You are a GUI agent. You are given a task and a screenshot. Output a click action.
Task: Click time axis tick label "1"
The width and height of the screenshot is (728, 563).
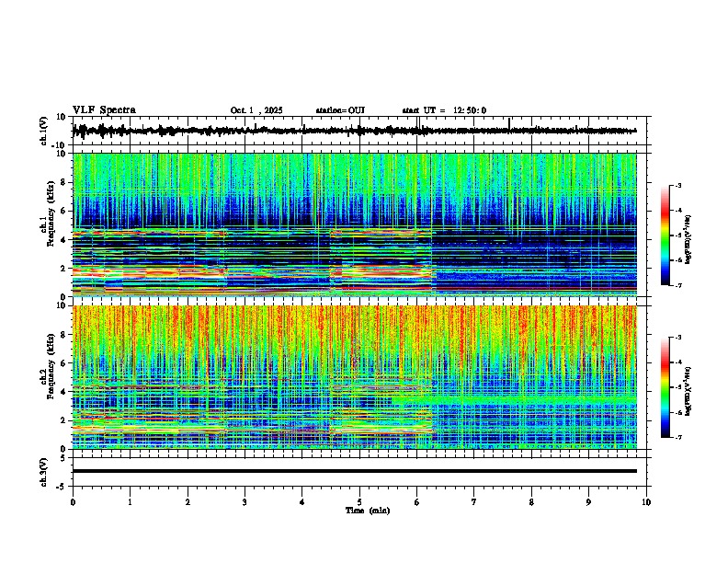tap(130, 502)
